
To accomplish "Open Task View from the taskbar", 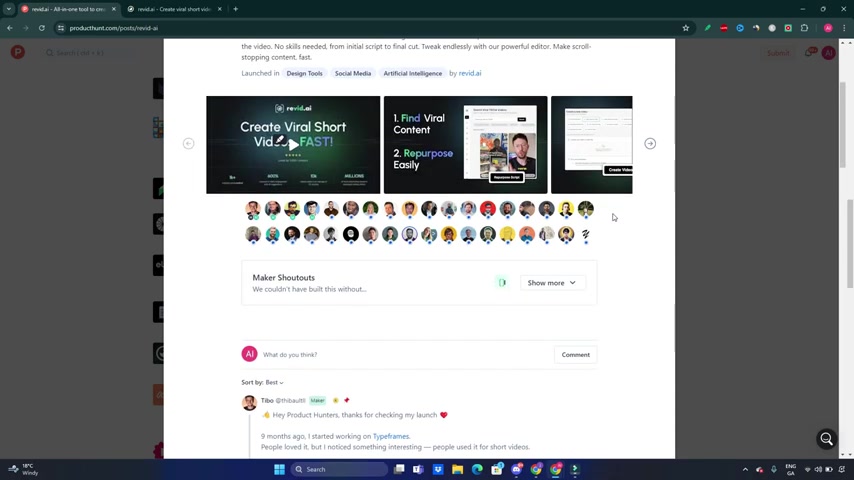I will [x=399, y=469].
